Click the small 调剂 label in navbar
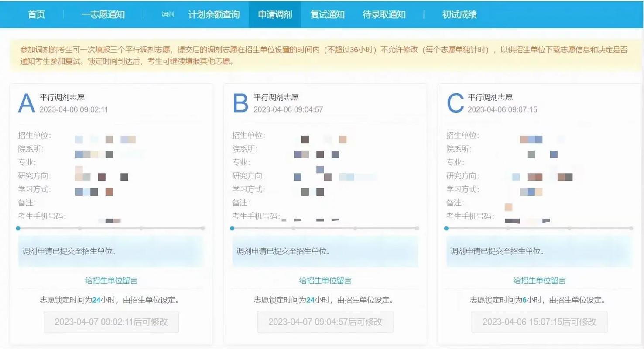This screenshot has height=349, width=644. point(168,15)
